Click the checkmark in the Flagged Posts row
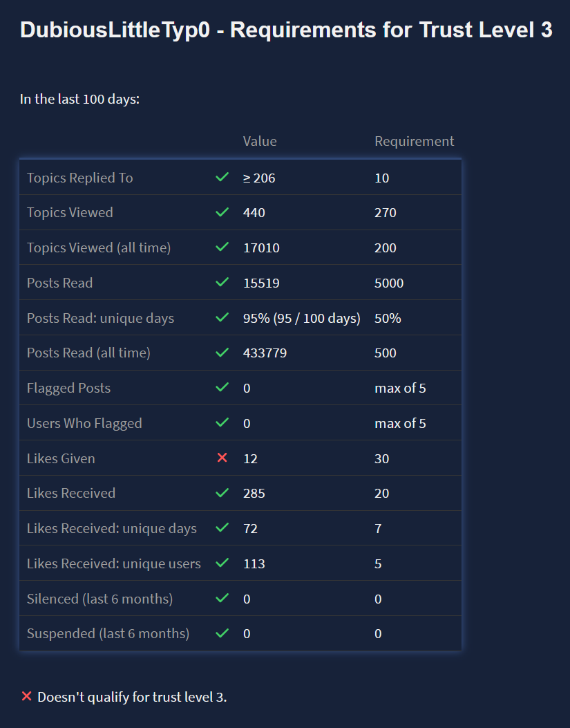The width and height of the screenshot is (570, 728). (222, 388)
